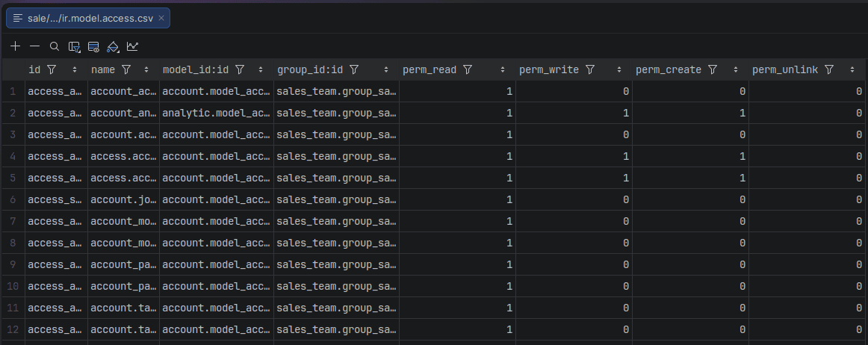Click perm_write value in row 5
This screenshot has width=868, height=345.
coord(574,178)
